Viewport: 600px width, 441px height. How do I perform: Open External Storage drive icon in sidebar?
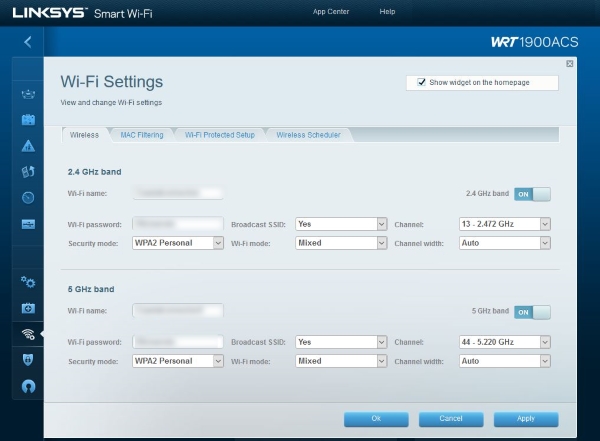click(28, 224)
